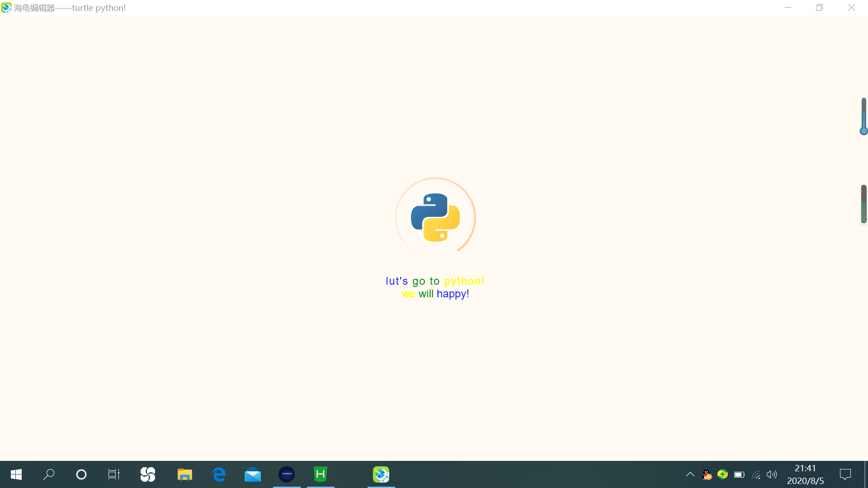Viewport: 868px width, 488px height.
Task: Open the Wi-Fi network tray icon
Action: (x=756, y=474)
